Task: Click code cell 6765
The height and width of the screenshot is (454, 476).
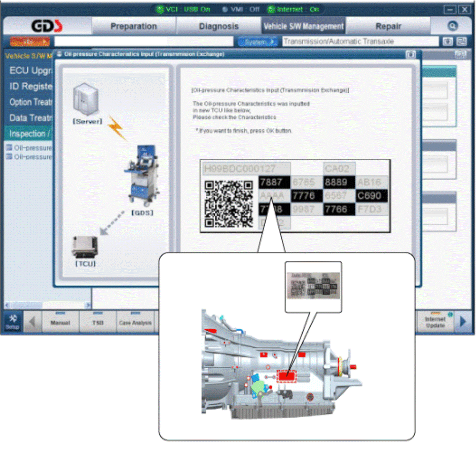Action: (x=306, y=182)
